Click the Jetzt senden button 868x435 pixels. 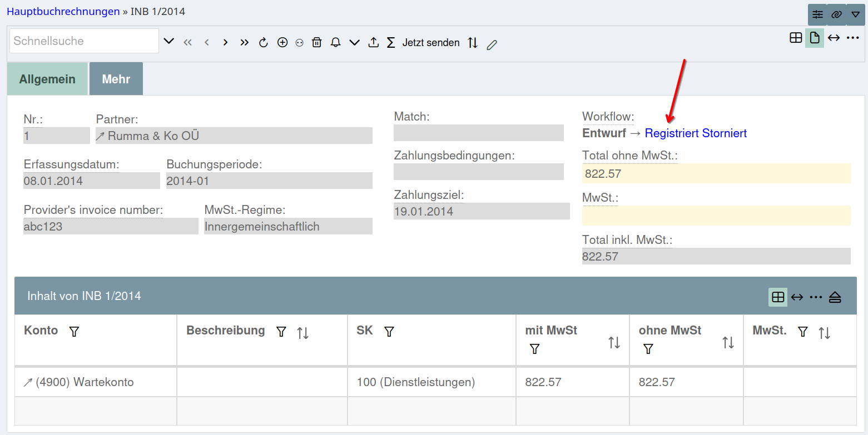coord(431,42)
